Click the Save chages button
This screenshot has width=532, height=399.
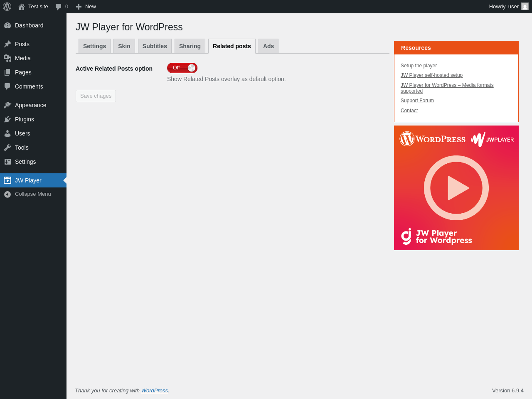[x=96, y=96]
